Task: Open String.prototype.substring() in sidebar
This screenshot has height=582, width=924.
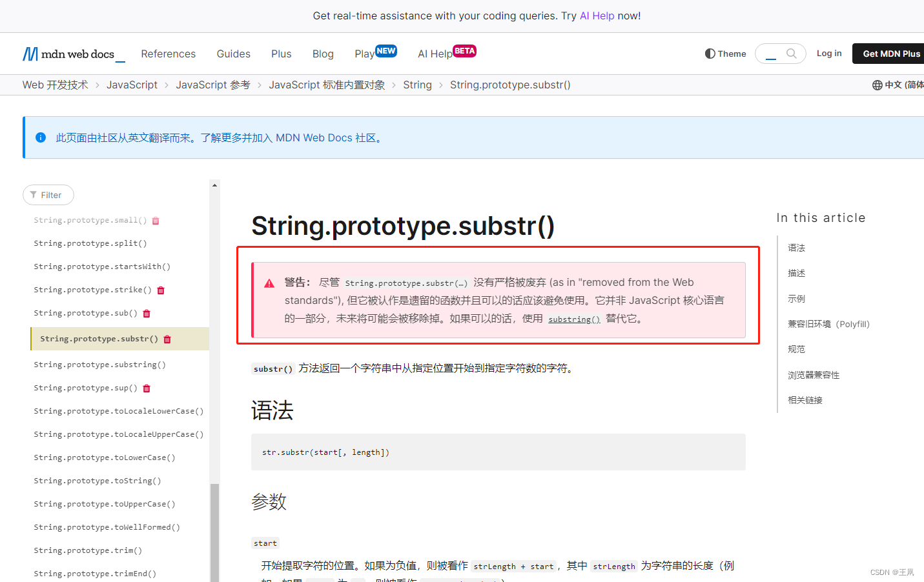Action: coord(100,365)
